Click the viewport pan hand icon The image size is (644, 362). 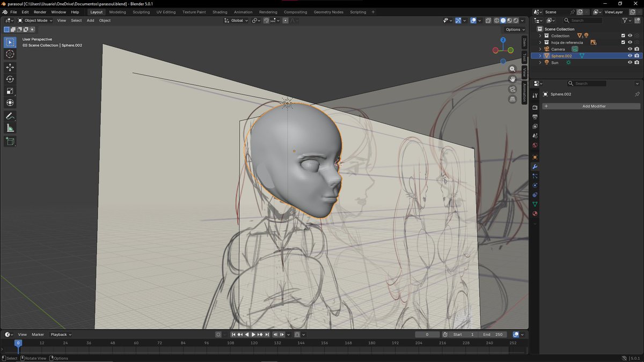[513, 79]
